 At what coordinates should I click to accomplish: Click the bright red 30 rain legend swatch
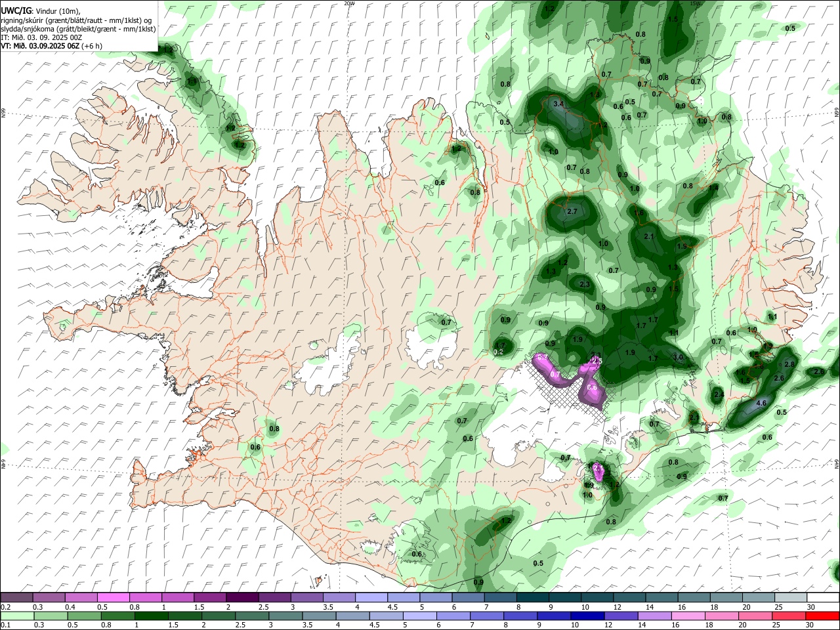point(822,616)
